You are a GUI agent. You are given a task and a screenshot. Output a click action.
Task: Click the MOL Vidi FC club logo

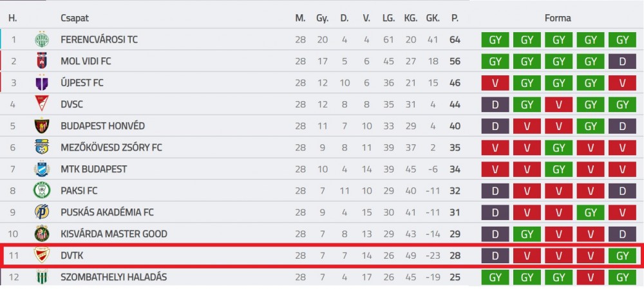[x=41, y=62]
